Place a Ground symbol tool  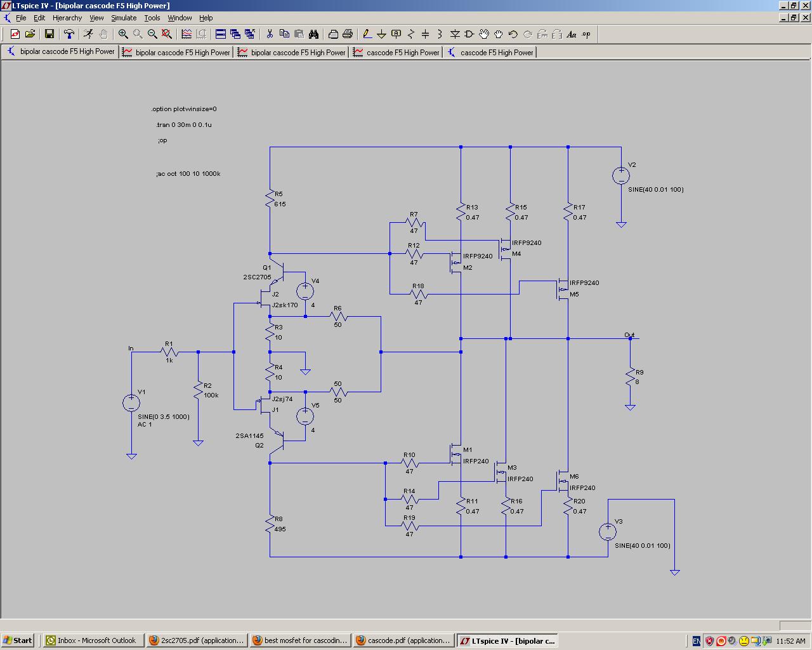(382, 34)
